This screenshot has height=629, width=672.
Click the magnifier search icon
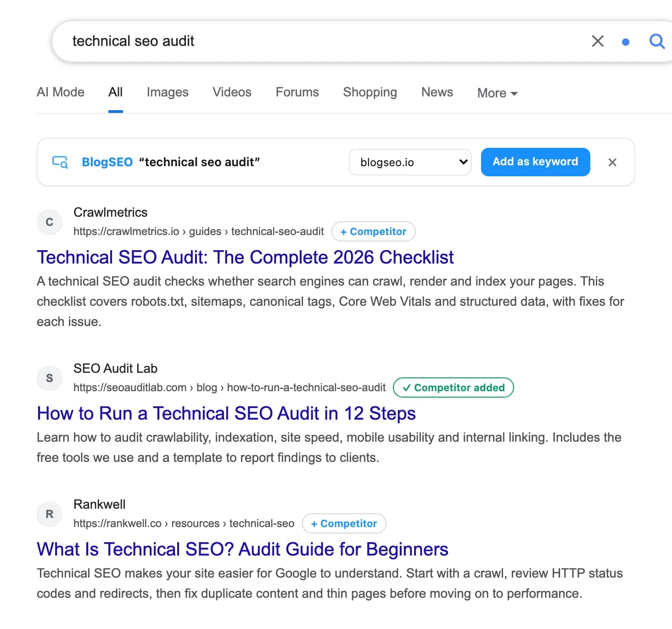point(657,41)
